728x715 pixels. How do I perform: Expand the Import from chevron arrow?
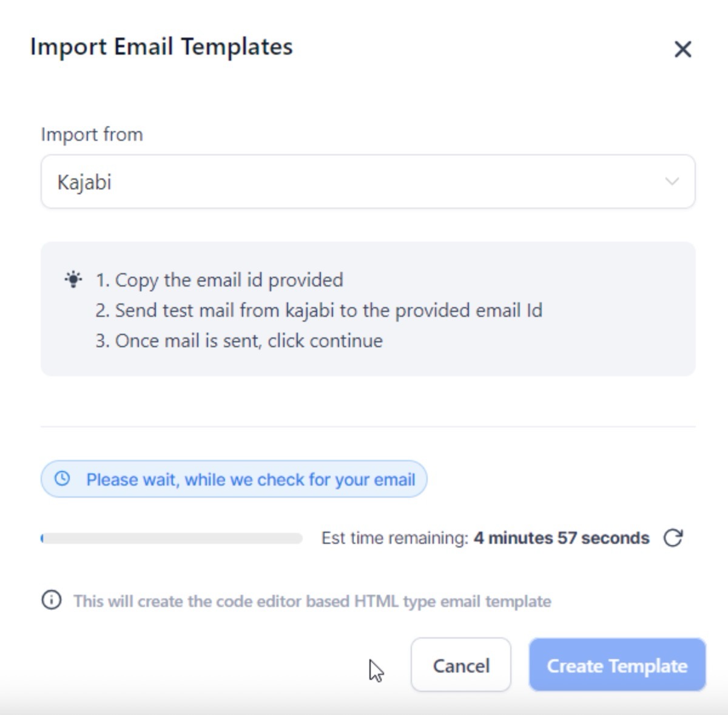672,181
